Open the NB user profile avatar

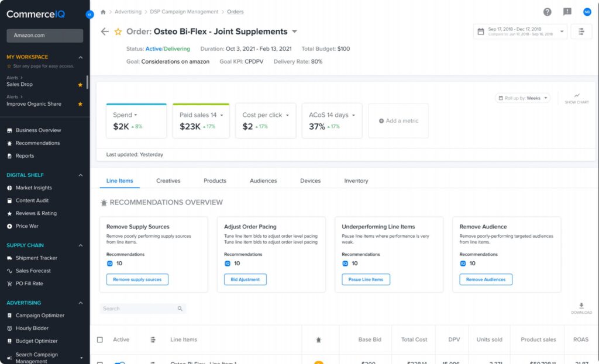pyautogui.click(x=587, y=12)
